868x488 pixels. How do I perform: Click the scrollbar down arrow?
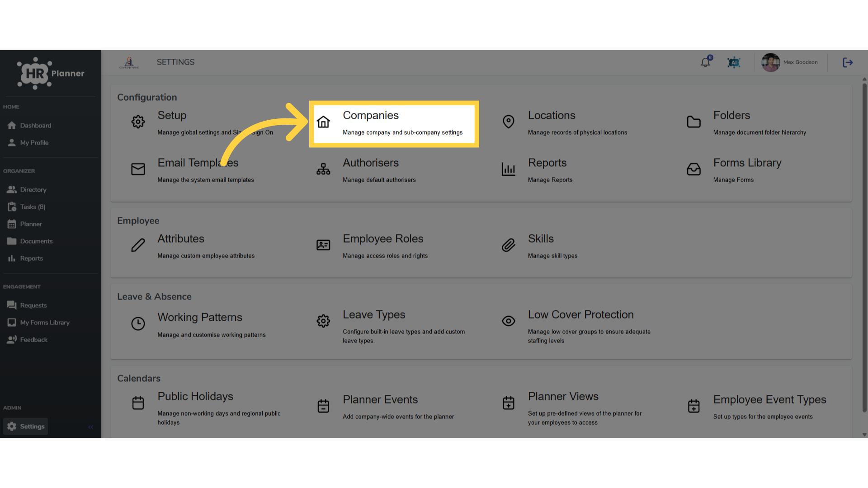pyautogui.click(x=864, y=435)
